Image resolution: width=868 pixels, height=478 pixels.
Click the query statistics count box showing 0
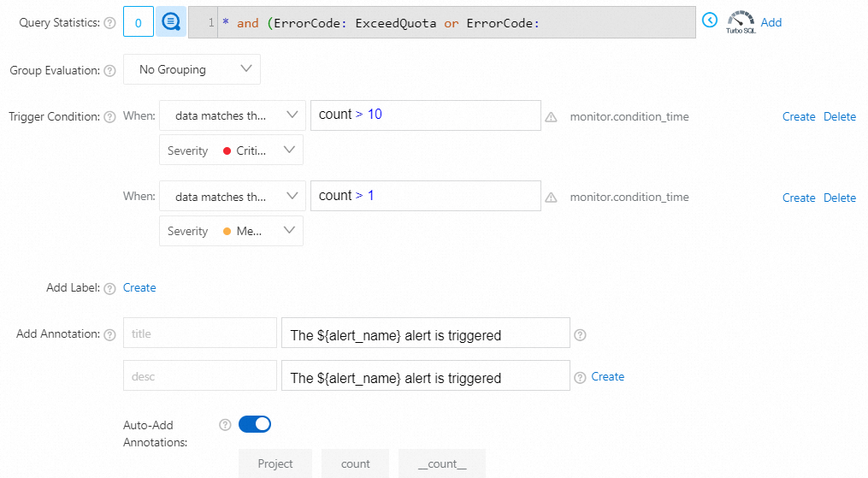pos(138,23)
